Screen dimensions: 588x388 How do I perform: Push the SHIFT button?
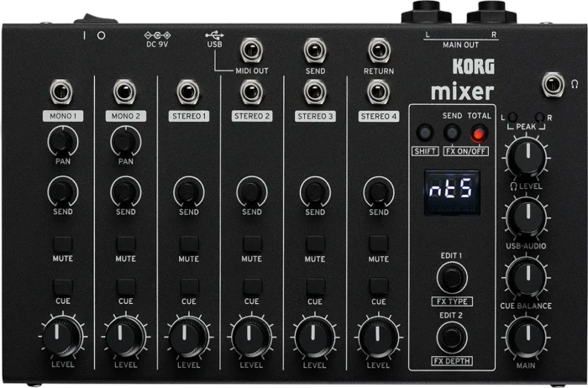(x=425, y=133)
